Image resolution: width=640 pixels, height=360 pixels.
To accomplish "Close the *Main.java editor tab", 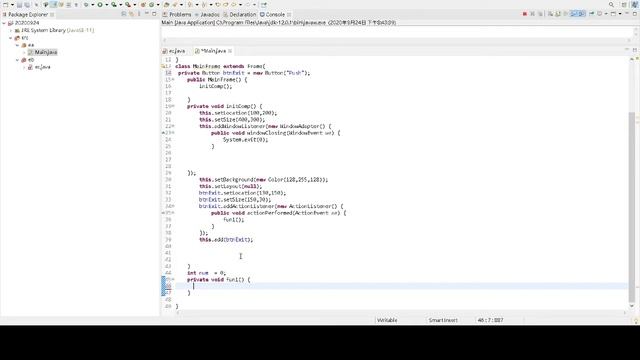I will [230, 51].
